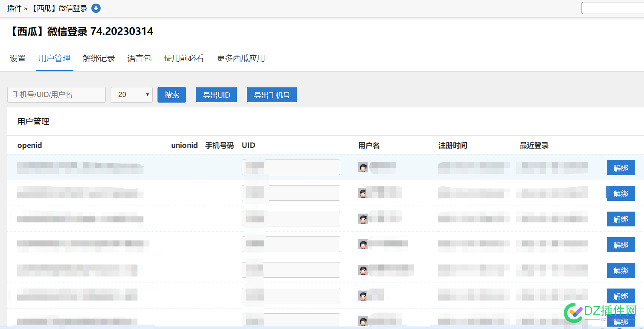Open the 使用前必看 tab

184,59
